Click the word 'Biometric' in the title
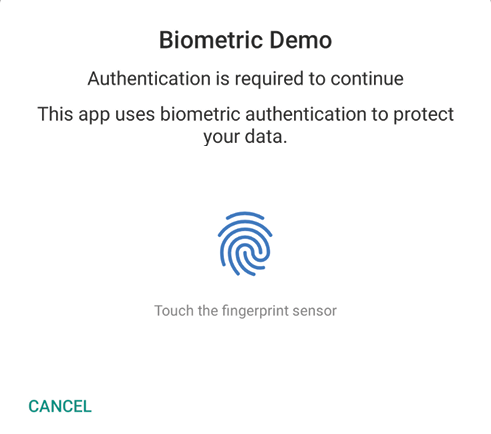The width and height of the screenshot is (491, 434). (x=211, y=40)
